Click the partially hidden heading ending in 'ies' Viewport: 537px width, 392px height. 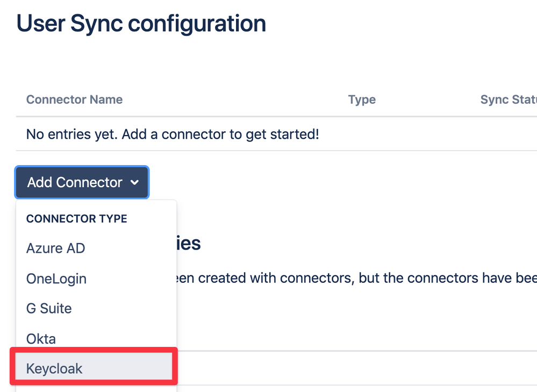tap(188, 244)
